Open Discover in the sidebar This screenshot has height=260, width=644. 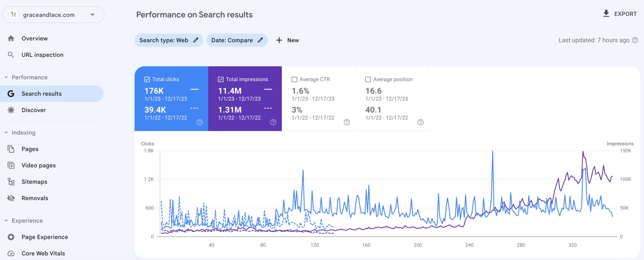coord(34,110)
